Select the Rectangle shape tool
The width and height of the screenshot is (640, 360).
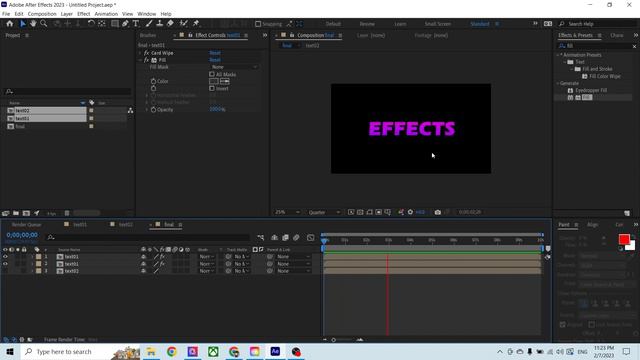coord(115,24)
